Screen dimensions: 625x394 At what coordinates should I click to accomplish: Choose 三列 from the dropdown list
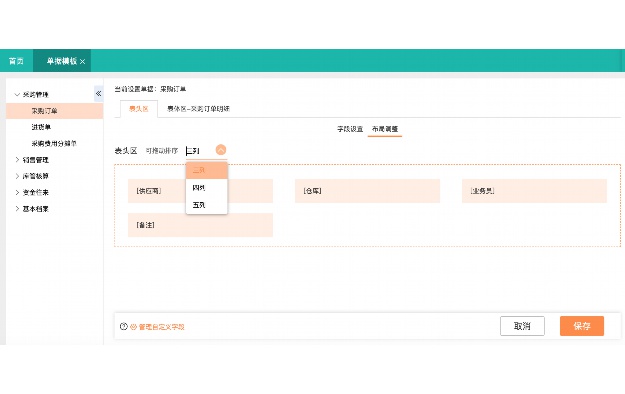click(x=206, y=170)
